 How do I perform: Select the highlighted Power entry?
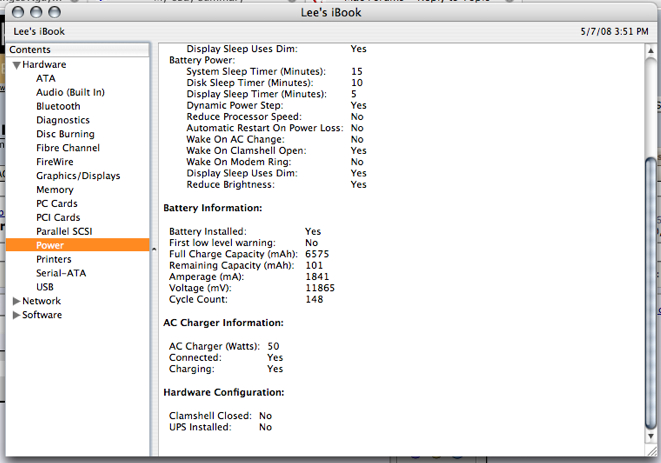(x=78, y=245)
